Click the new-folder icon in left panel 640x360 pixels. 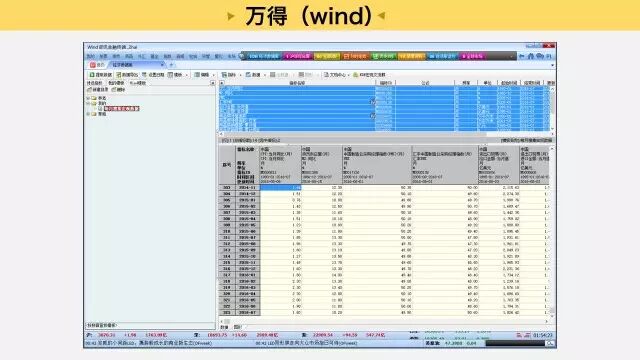pos(89,89)
